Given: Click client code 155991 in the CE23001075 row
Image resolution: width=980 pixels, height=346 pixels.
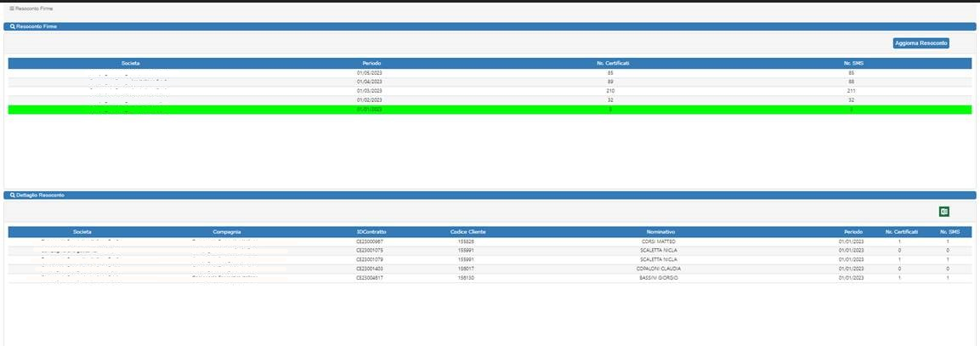Looking at the screenshot, I should (x=467, y=250).
